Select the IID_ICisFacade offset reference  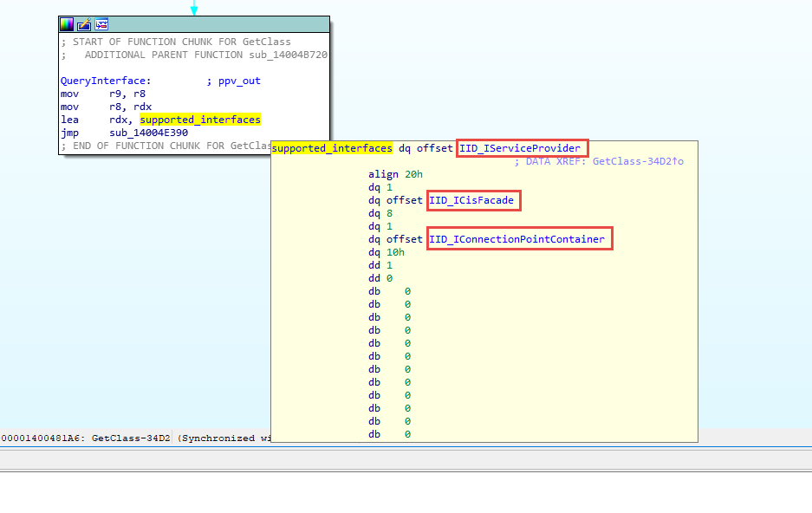point(474,200)
